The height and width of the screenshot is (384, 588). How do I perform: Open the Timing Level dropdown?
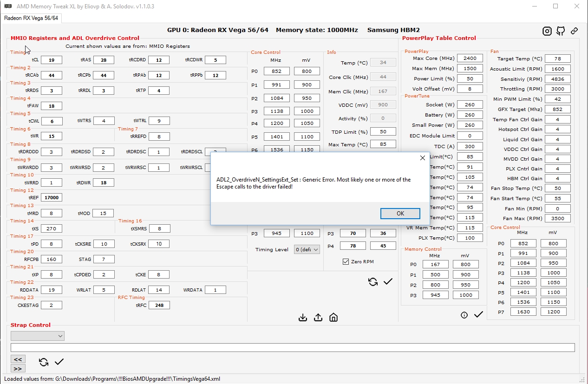click(307, 249)
